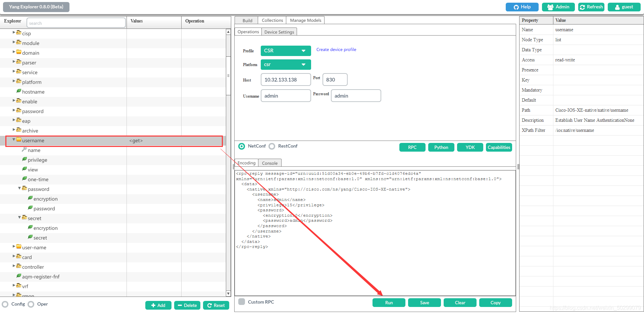Expand the module tree node
The height and width of the screenshot is (314, 644).
[14, 42]
